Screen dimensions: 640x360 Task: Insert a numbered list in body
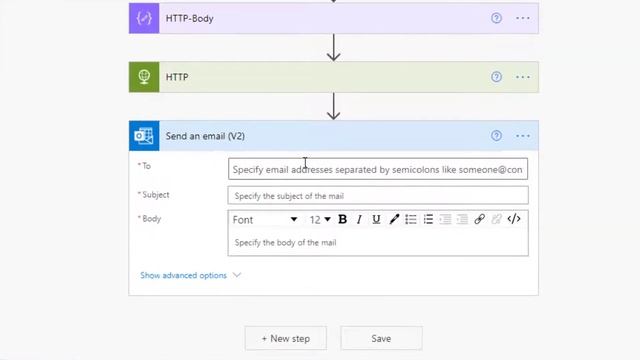(x=428, y=220)
